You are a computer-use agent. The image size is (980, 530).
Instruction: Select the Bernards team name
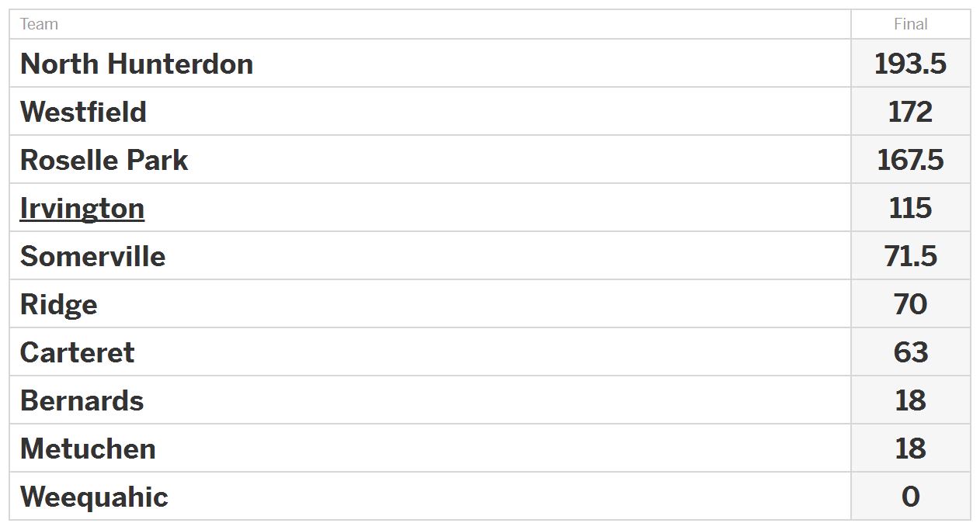coord(82,400)
